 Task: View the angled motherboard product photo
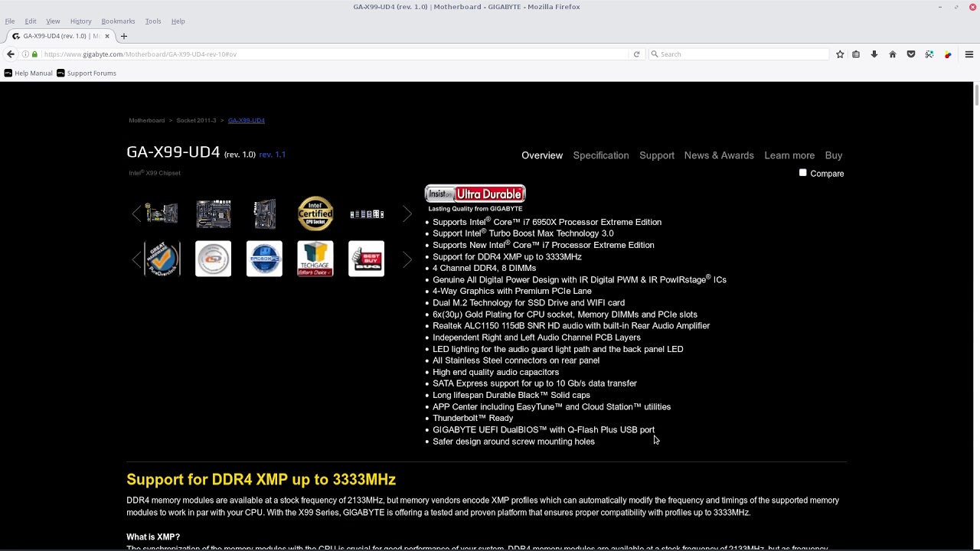point(162,214)
